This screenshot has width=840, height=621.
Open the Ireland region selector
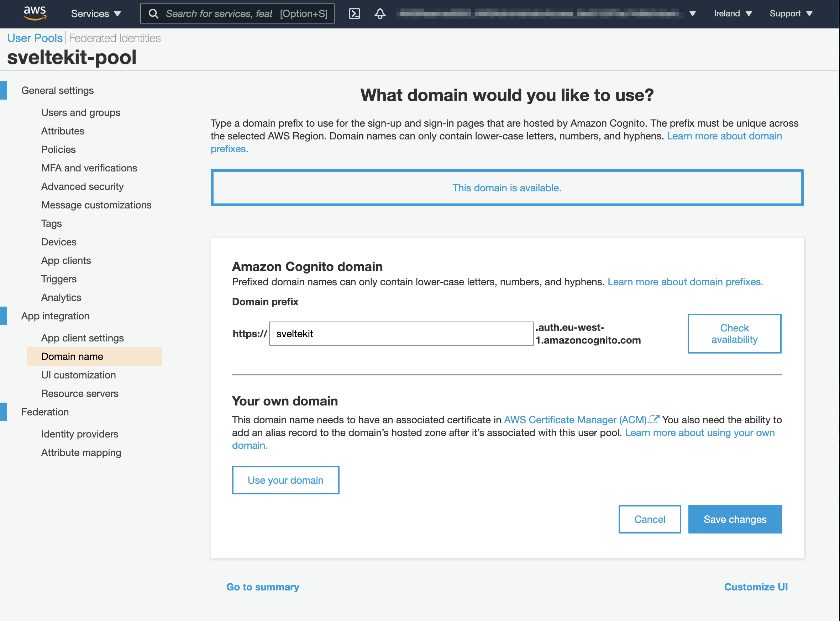732,13
